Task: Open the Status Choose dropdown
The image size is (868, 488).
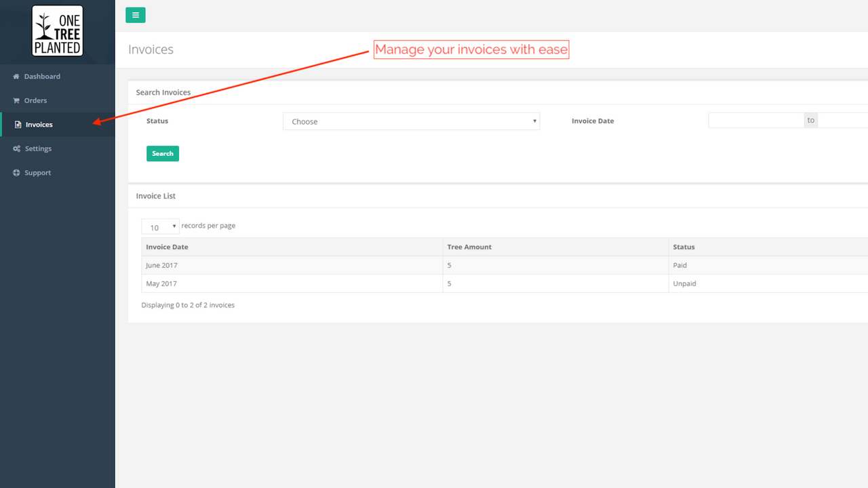Action: click(411, 121)
